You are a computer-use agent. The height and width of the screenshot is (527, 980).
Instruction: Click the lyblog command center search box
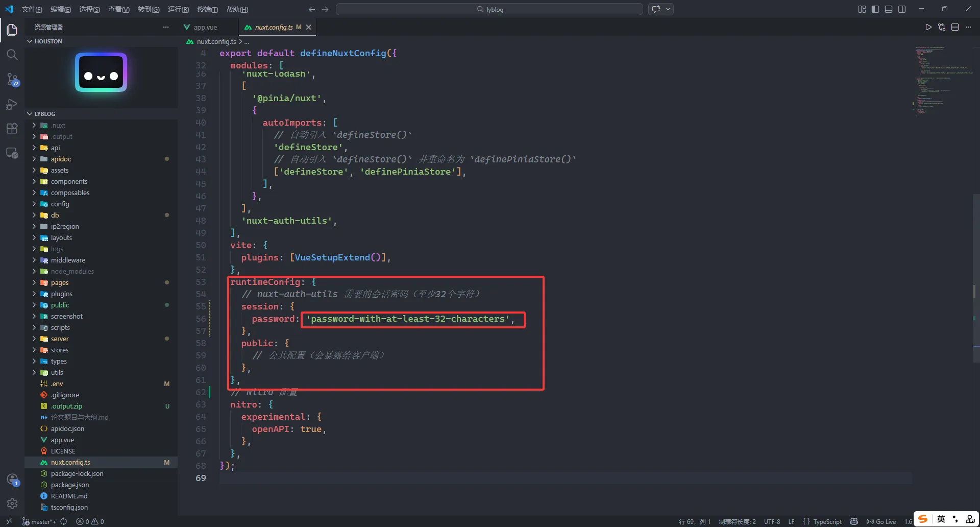point(489,9)
